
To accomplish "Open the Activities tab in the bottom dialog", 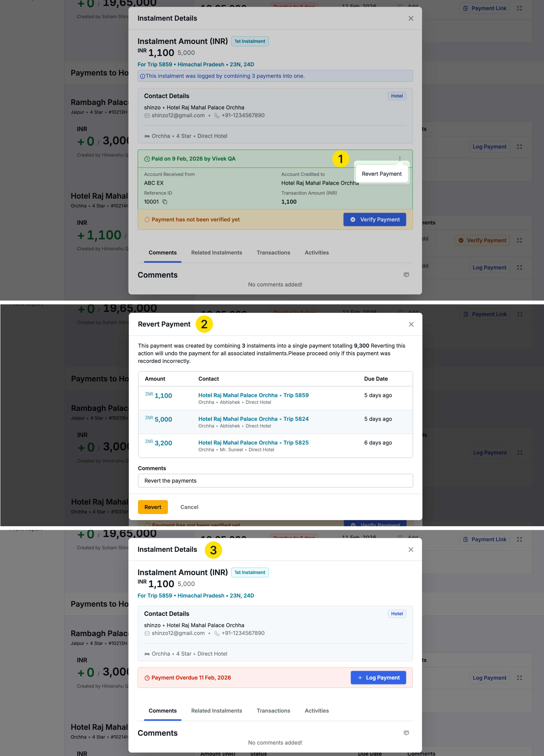I will tap(317, 711).
